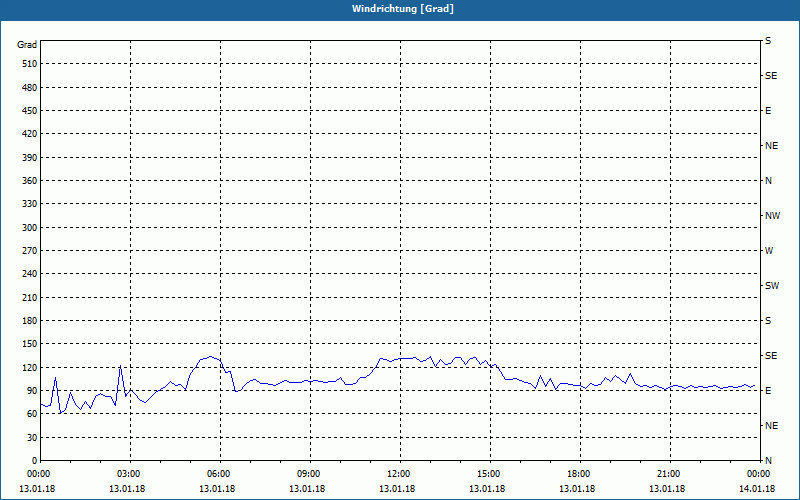This screenshot has width=800, height=500.
Task: Pick the 90 value on the y-axis
Action: (x=32, y=391)
